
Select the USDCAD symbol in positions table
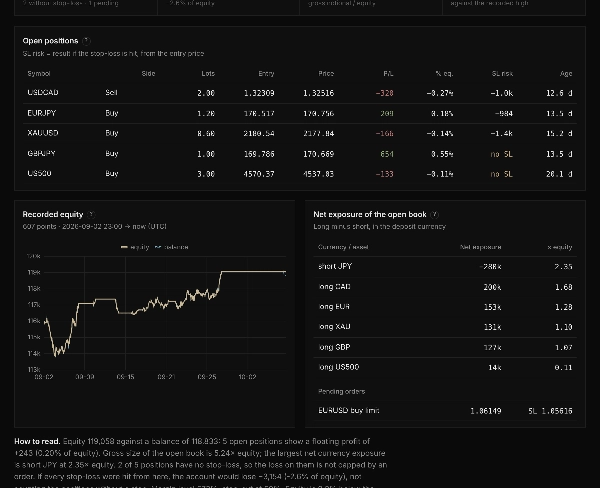tap(43, 93)
